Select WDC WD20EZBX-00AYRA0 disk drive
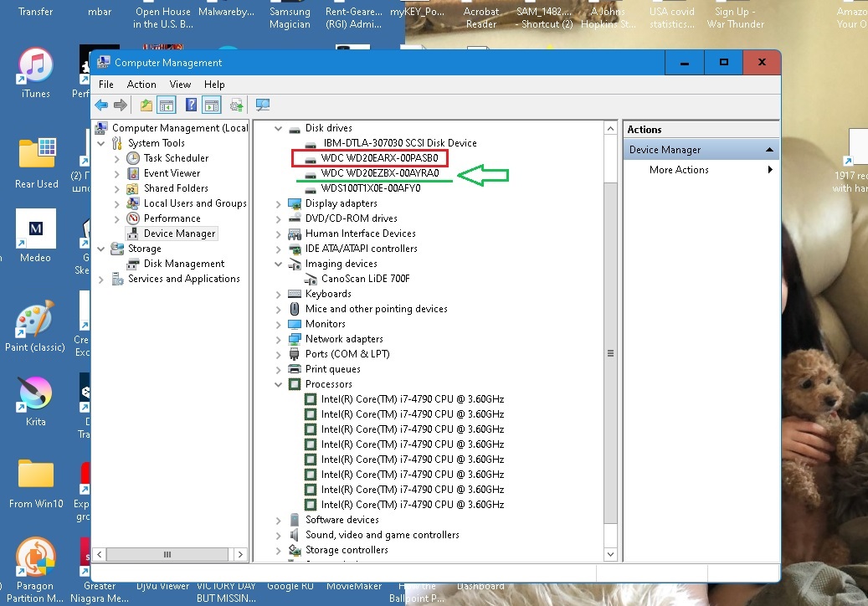868x606 pixels. click(x=380, y=172)
